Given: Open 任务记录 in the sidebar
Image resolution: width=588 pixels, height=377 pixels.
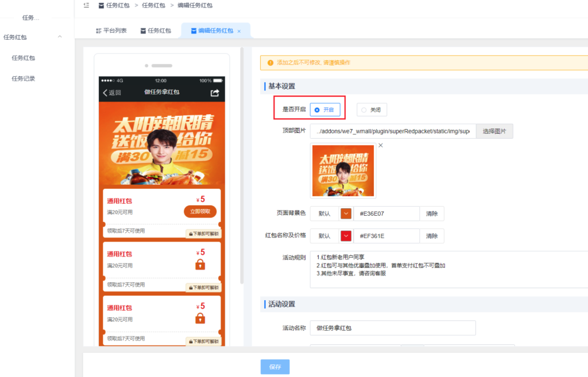Looking at the screenshot, I should [24, 79].
